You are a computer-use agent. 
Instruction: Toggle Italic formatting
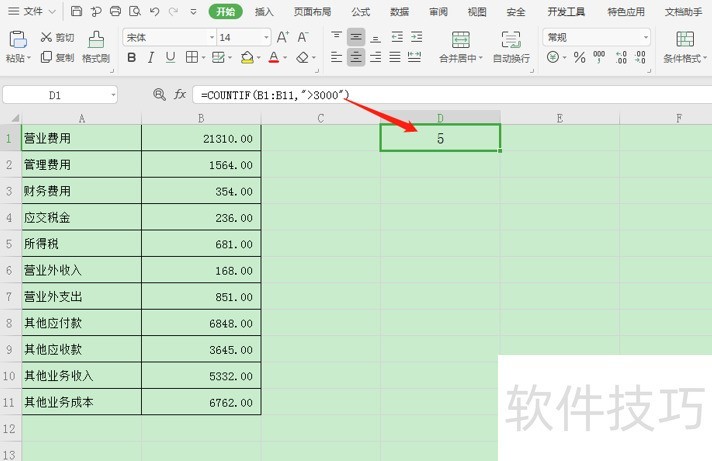[x=151, y=57]
